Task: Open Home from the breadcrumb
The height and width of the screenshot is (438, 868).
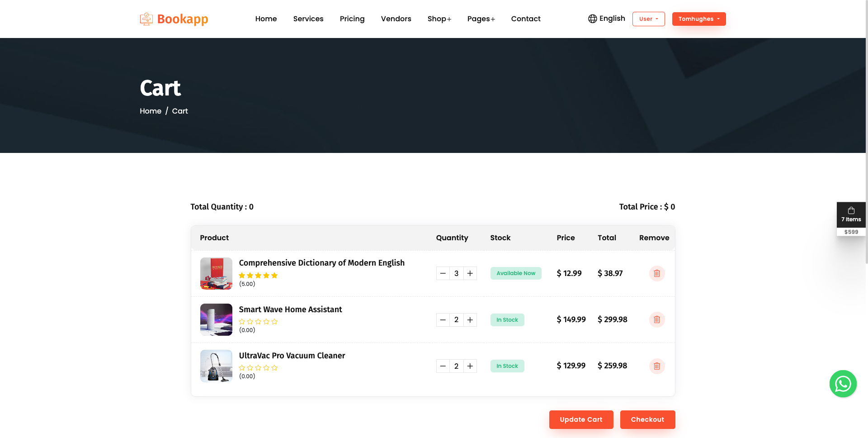Action: 150,111
